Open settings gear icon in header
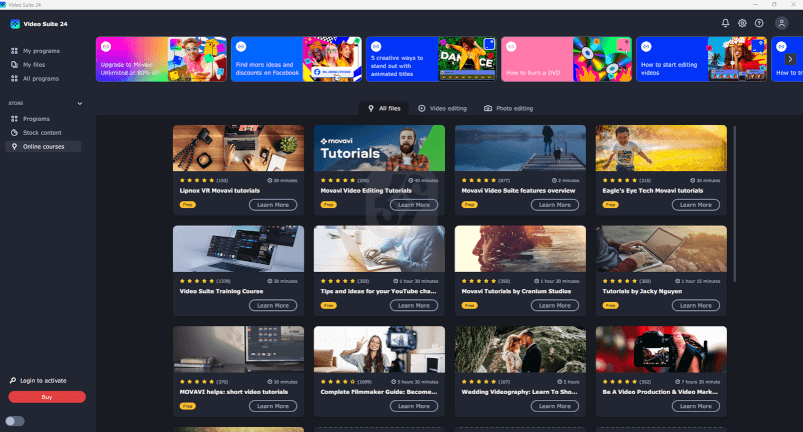 point(742,23)
